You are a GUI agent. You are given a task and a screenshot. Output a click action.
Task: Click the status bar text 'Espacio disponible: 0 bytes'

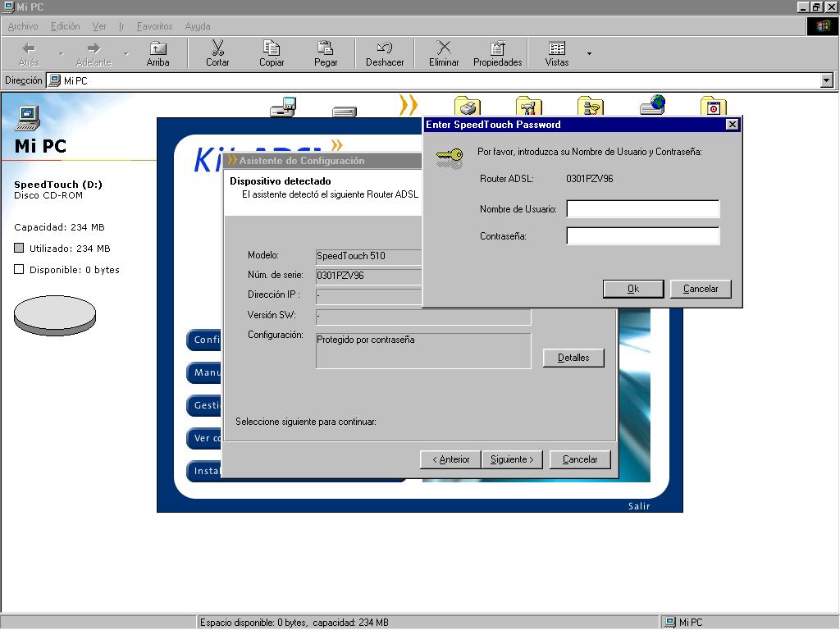tap(253, 623)
